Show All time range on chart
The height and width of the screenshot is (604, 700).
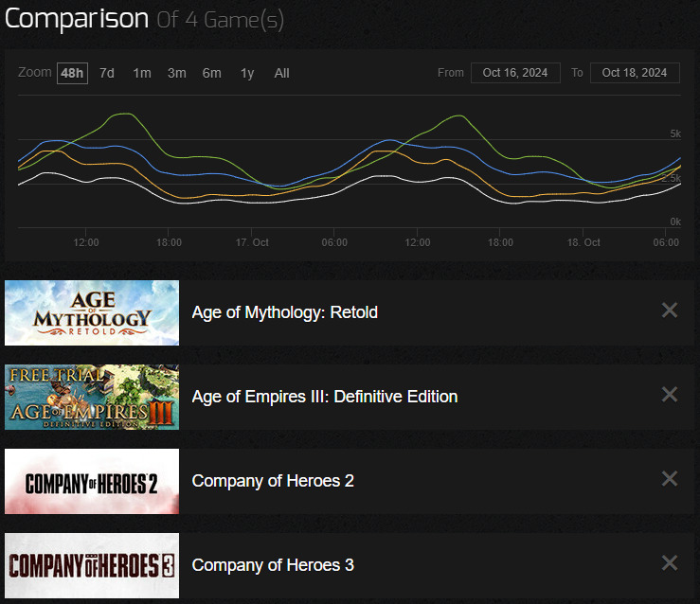click(281, 73)
